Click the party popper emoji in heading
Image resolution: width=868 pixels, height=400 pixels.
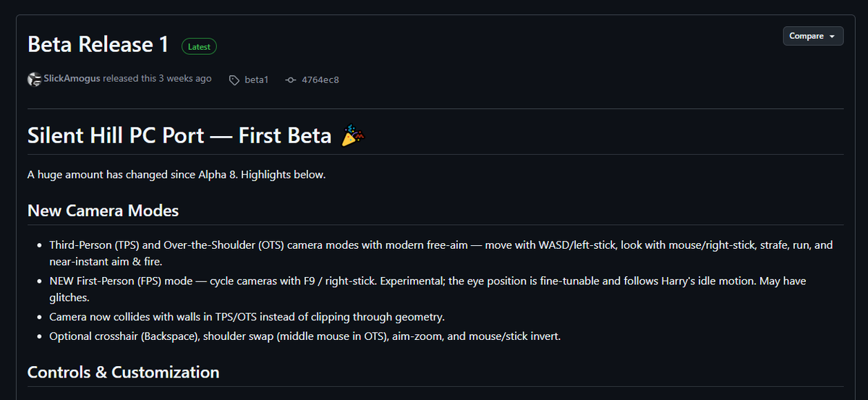click(x=353, y=135)
